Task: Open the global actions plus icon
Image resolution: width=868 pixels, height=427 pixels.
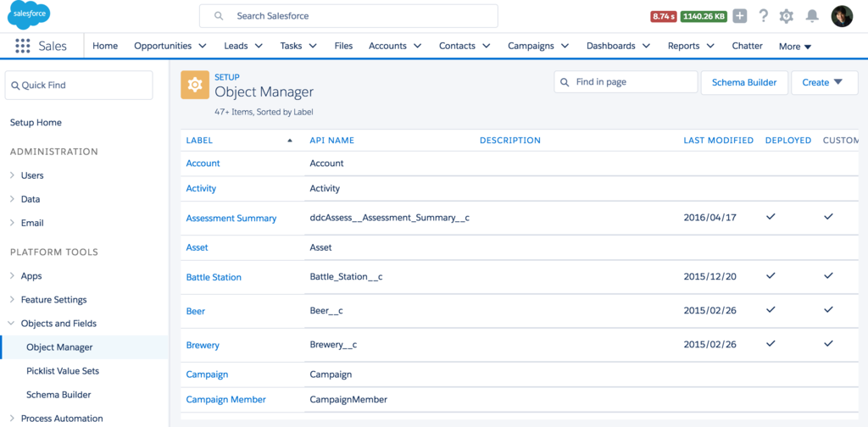Action: 739,16
